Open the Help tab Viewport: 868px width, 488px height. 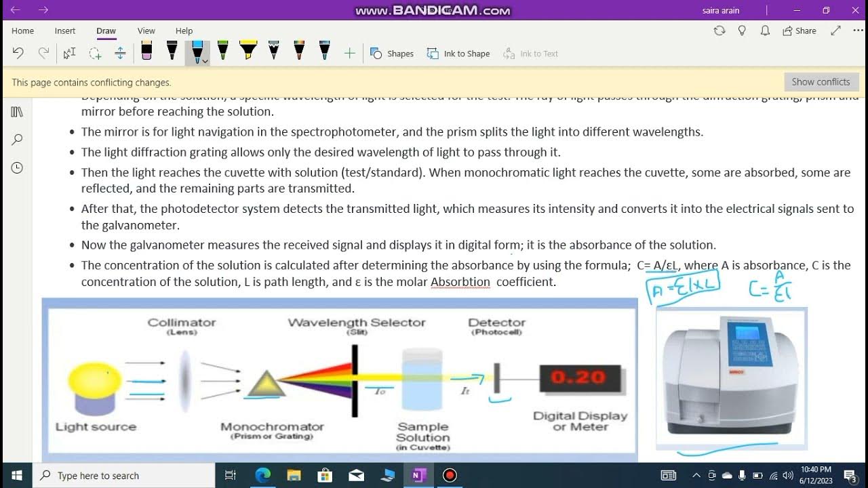point(184,30)
